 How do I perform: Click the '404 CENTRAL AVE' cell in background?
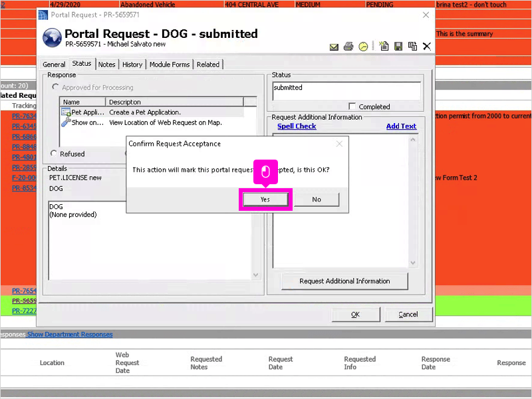[259, 5]
